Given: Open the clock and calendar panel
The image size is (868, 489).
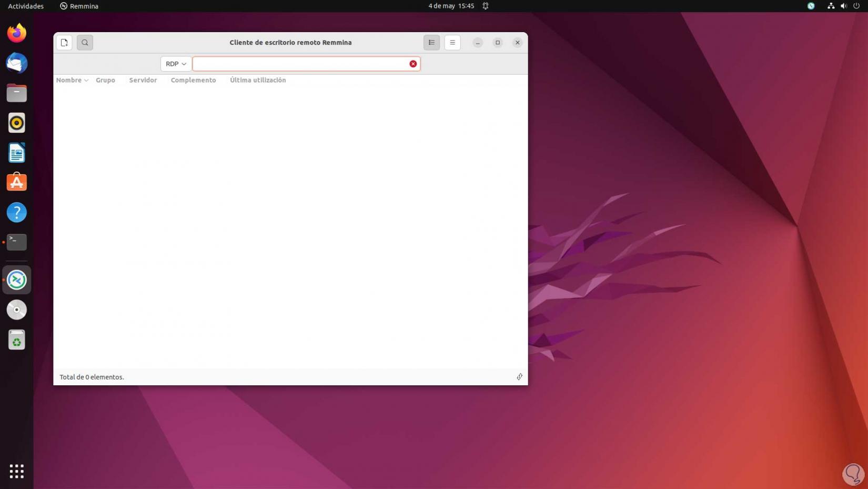Looking at the screenshot, I should pos(451,6).
